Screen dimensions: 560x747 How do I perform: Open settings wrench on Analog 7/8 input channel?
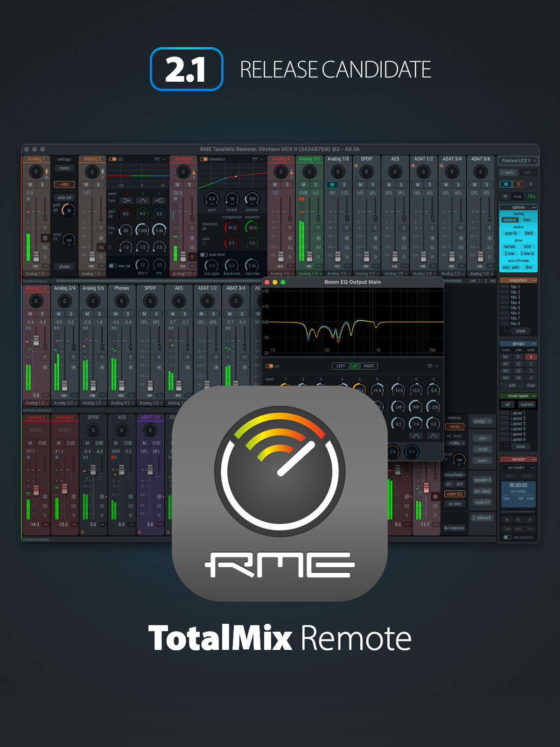pos(347,238)
